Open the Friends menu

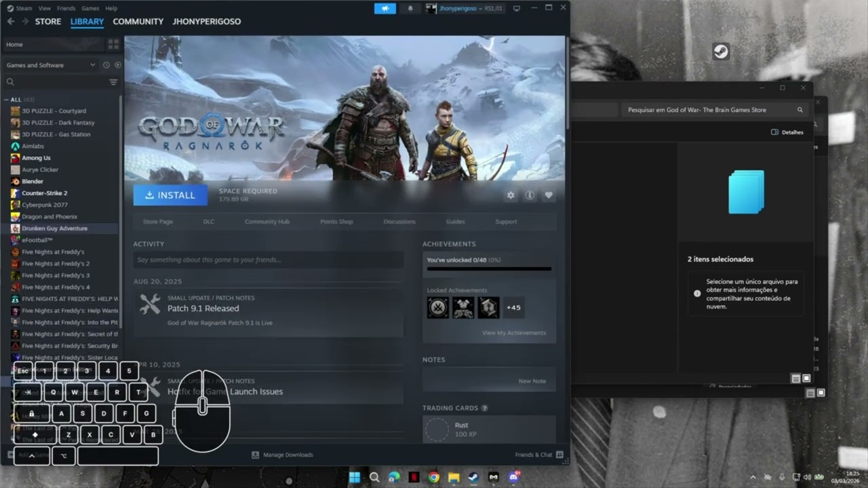[x=66, y=8]
